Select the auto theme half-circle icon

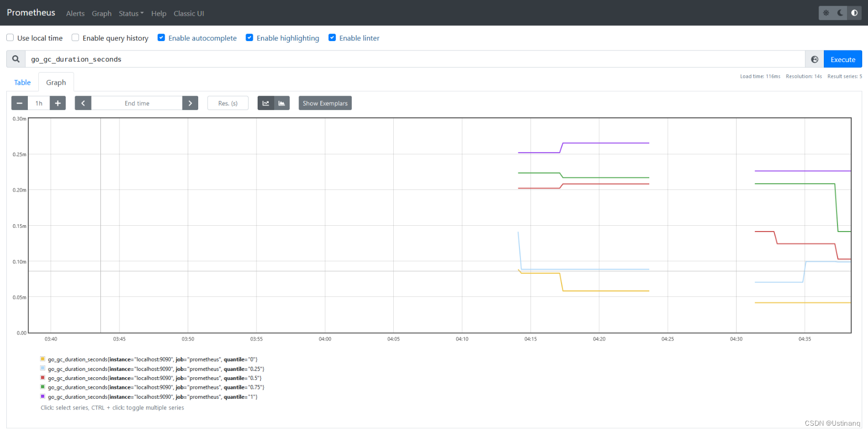coord(854,13)
